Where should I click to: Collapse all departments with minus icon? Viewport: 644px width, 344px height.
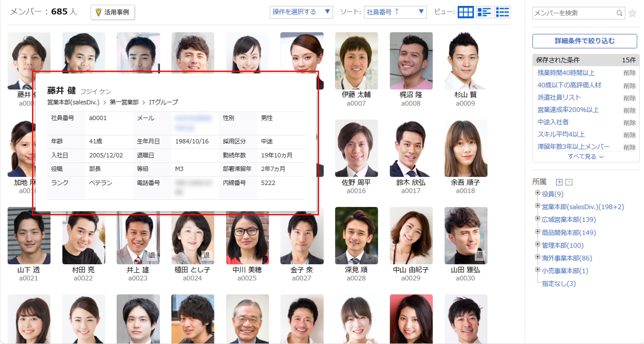pyautogui.click(x=569, y=182)
